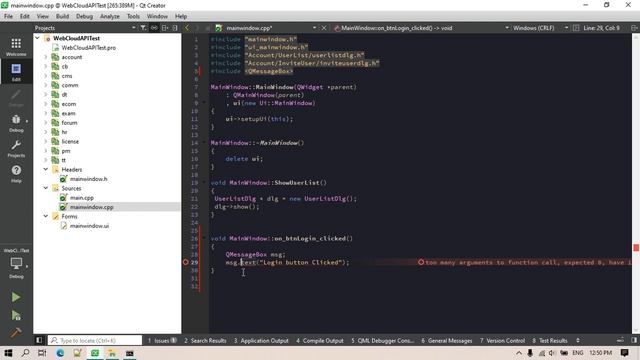This screenshot has width=640, height=360.
Task: Collapse the WebCloudAPITest project node
Action: click(x=38, y=38)
